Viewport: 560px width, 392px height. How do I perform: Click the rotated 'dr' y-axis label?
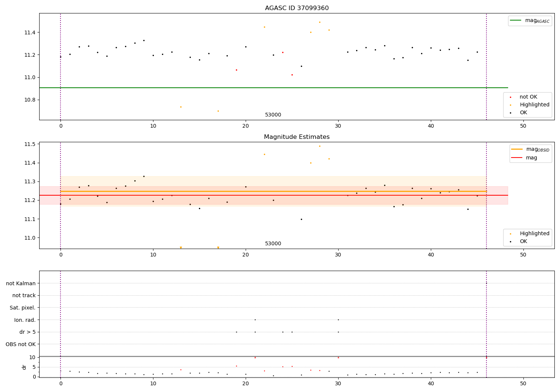[x=24, y=367]
